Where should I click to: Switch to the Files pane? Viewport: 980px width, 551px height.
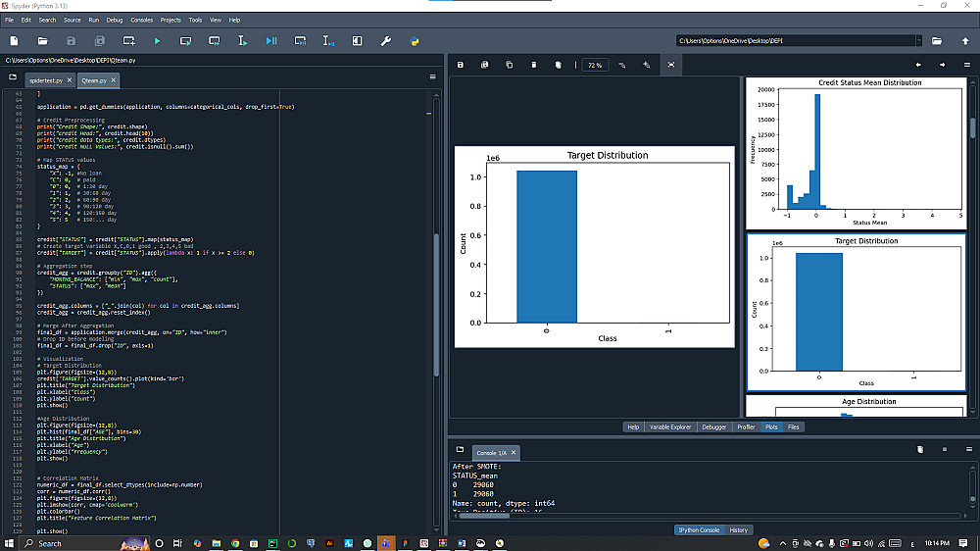pyautogui.click(x=793, y=427)
